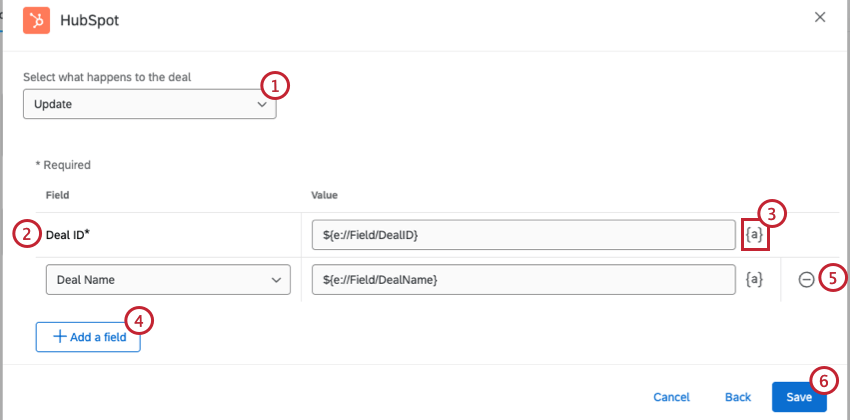The width and height of the screenshot is (850, 420).
Task: Click the HubSpot sprocket logo icon
Action: pyautogui.click(x=37, y=19)
